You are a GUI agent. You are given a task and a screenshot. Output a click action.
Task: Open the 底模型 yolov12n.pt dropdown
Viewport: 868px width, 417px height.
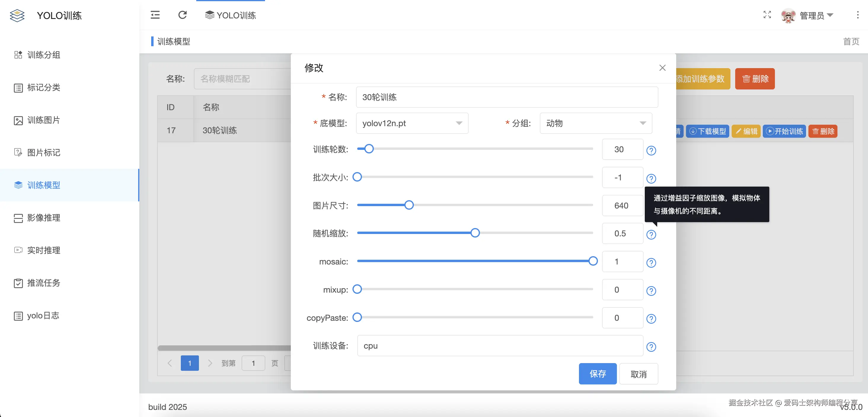click(x=412, y=123)
